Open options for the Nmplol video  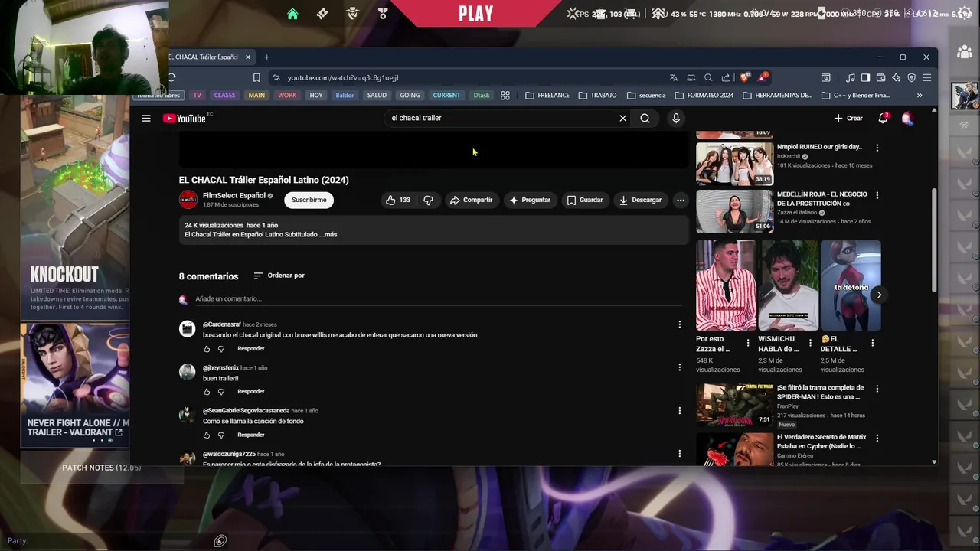[x=877, y=148]
